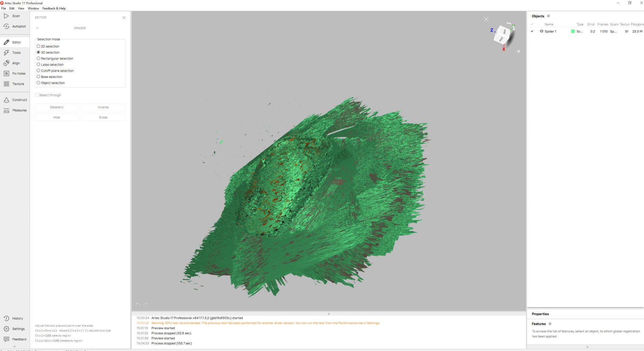Click Spider 1 polygons value 23.0 M
The width and height of the screenshot is (644, 351).
point(637,31)
